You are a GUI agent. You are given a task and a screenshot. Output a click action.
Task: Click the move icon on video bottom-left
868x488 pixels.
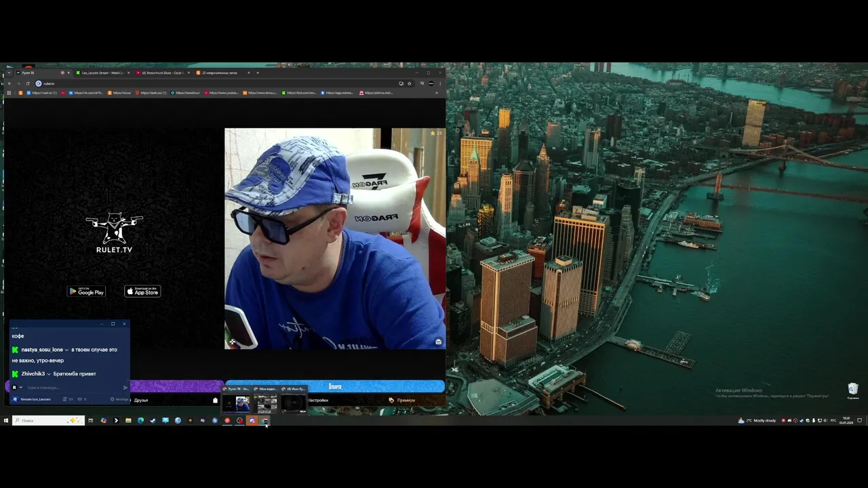[x=232, y=342]
